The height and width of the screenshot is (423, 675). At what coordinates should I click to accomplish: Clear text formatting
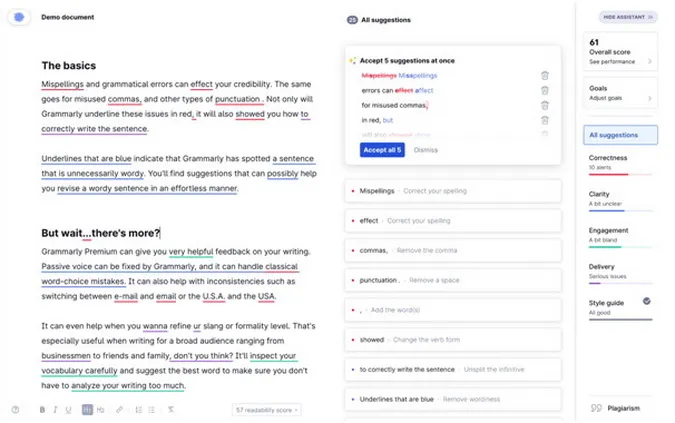click(x=171, y=410)
